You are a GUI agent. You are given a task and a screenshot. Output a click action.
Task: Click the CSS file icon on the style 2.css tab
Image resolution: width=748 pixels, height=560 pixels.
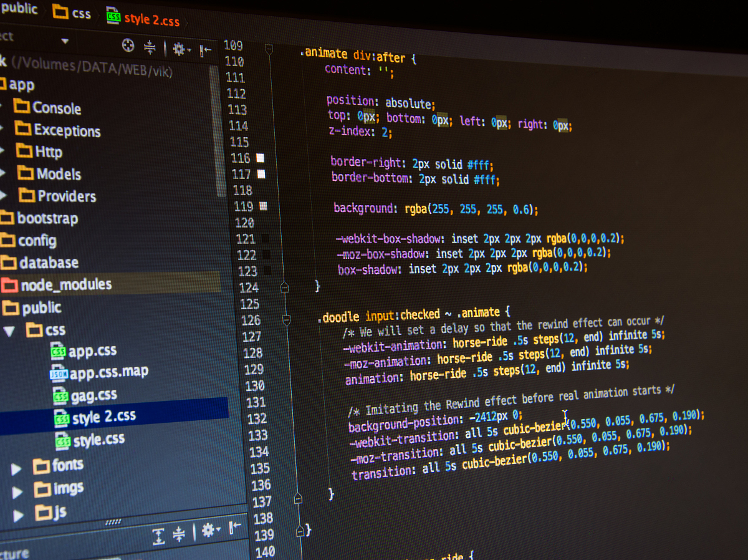point(113,18)
